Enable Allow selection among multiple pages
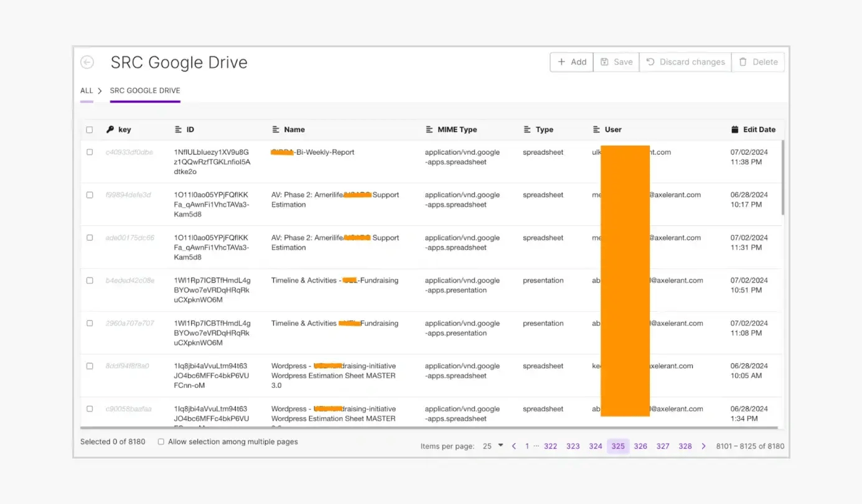The image size is (862, 504). point(161,441)
